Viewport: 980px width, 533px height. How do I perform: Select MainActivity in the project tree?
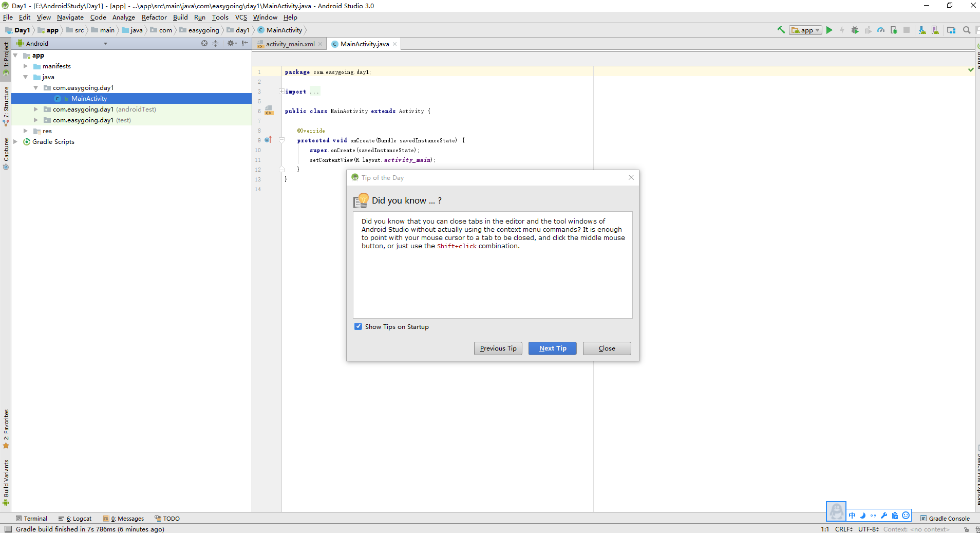pyautogui.click(x=131, y=98)
